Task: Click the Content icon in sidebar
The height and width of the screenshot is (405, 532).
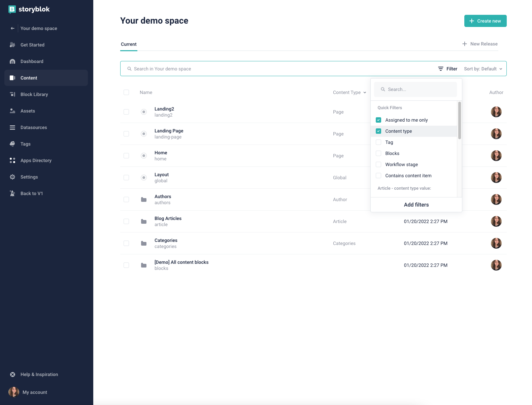Action: (x=12, y=78)
